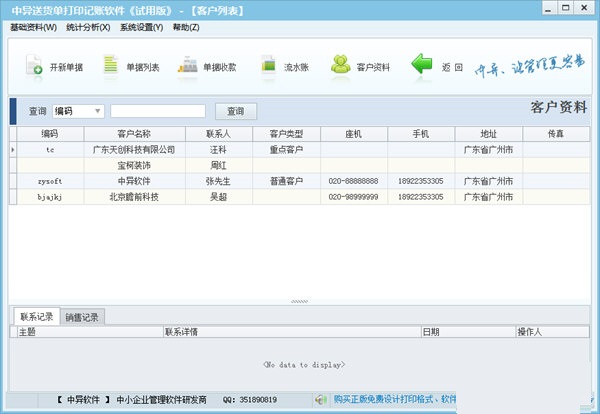
Task: Sort by the 联系人 column header
Action: coord(218,134)
